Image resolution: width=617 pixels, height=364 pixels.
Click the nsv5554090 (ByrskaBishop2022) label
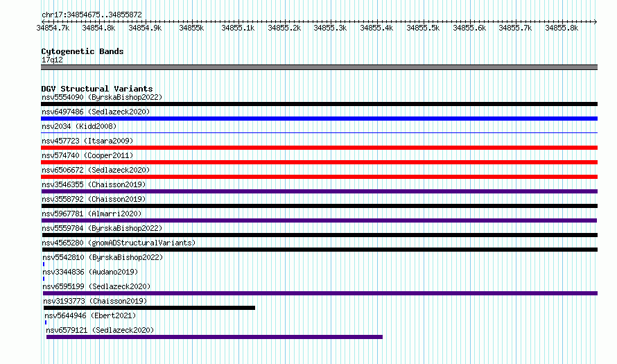(102, 97)
